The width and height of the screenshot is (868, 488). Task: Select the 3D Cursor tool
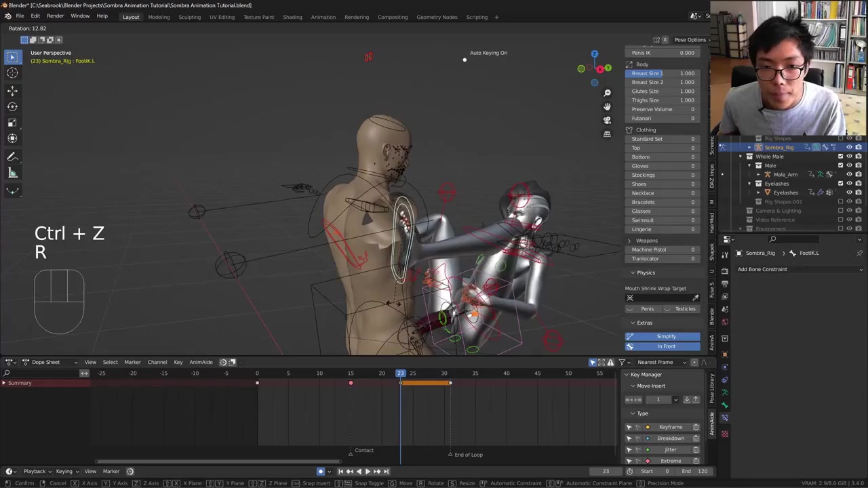click(x=12, y=73)
